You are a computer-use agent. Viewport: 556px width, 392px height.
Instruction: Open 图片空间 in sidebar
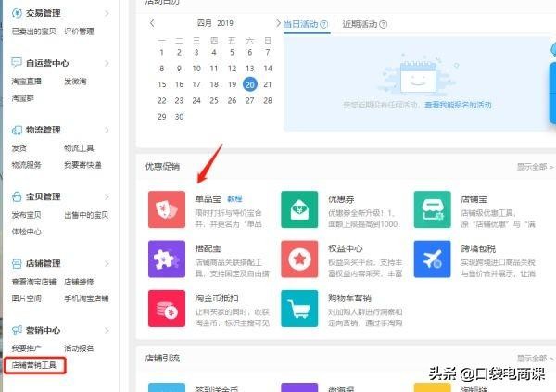pyautogui.click(x=26, y=298)
